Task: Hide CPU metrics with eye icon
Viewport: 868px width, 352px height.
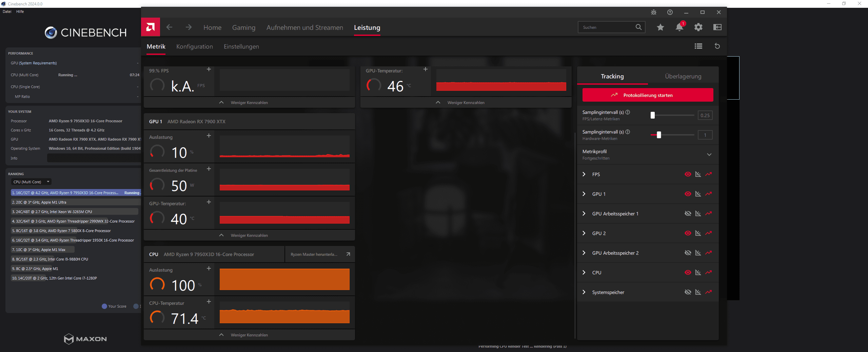Action: click(x=688, y=272)
